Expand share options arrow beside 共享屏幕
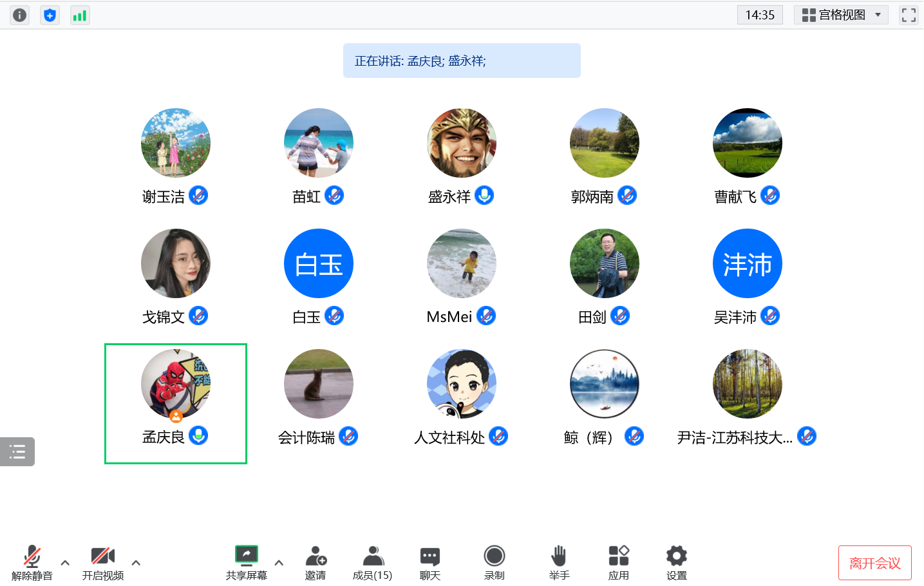924x586 pixels. [279, 563]
